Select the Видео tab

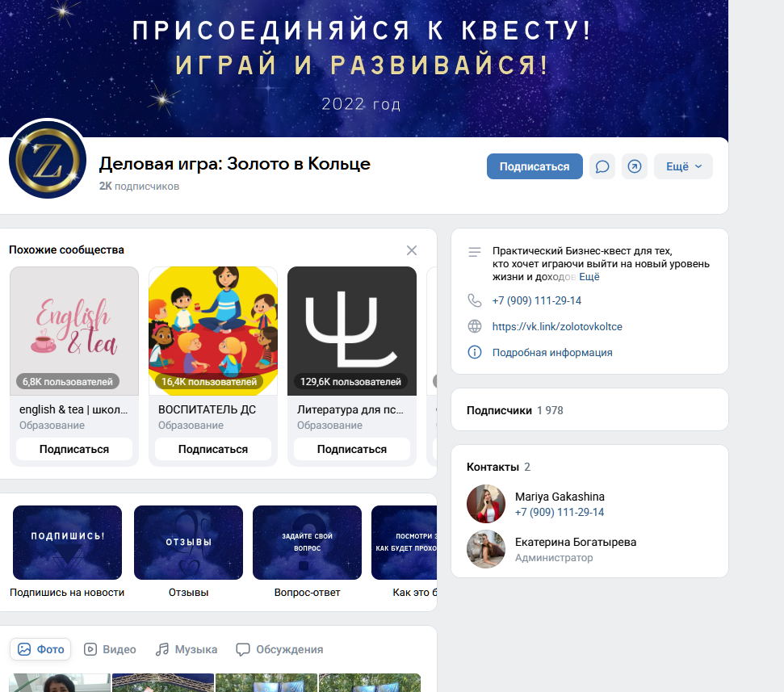(x=110, y=648)
